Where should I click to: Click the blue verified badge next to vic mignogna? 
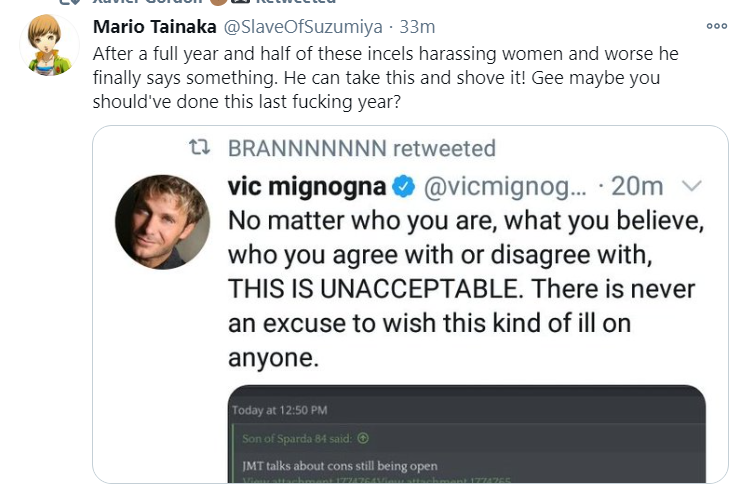(x=403, y=186)
